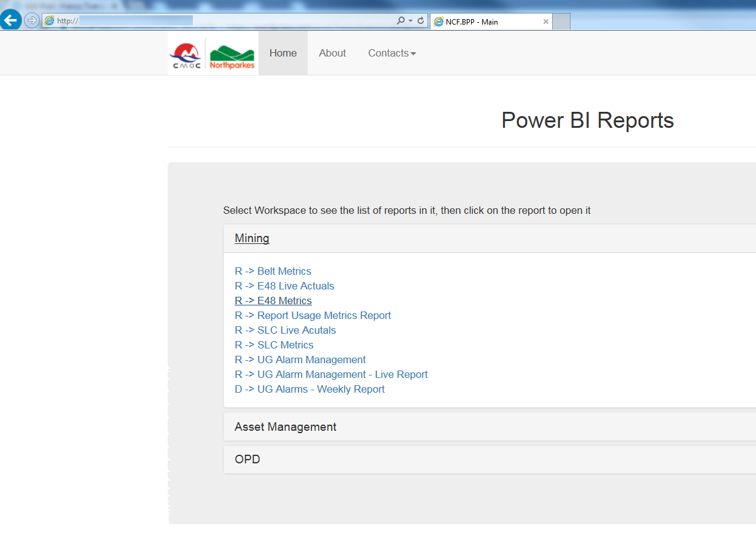756x542 pixels.
Task: Close the NCF.BPP - Main tab
Action: coord(545,22)
